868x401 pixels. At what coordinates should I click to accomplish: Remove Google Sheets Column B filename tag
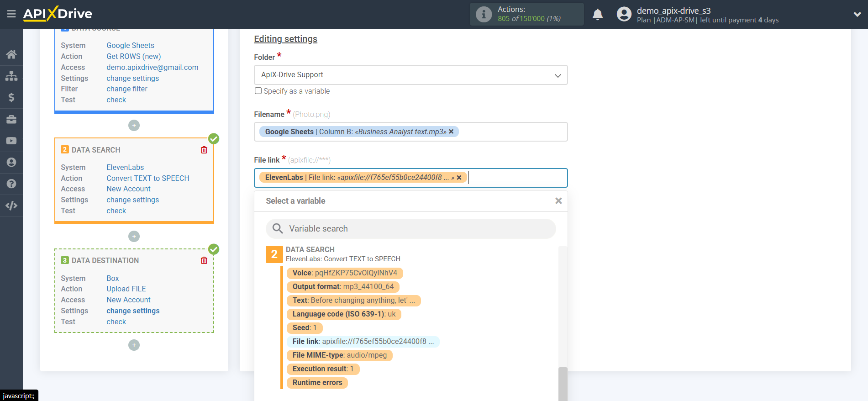pos(451,132)
